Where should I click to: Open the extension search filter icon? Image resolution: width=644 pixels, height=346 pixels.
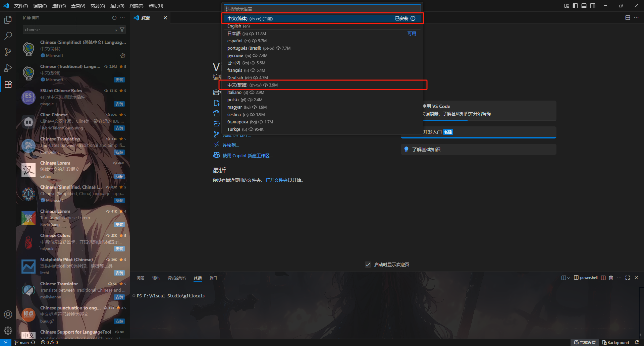click(122, 30)
